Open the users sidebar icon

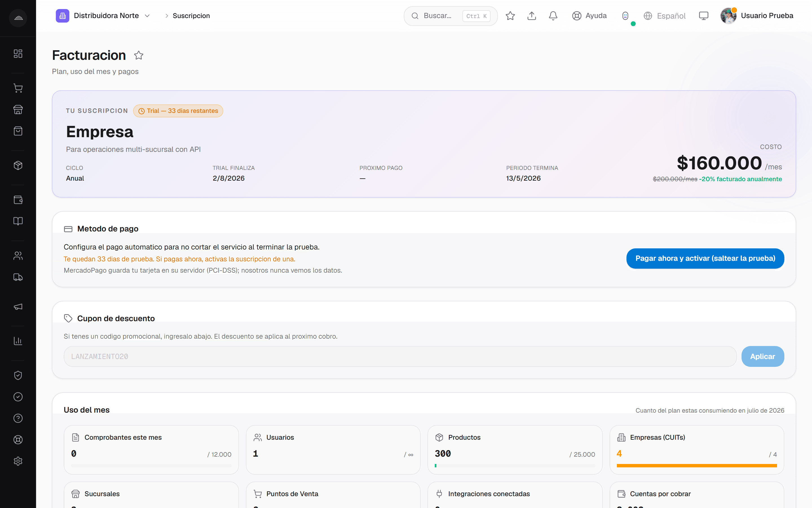click(18, 256)
